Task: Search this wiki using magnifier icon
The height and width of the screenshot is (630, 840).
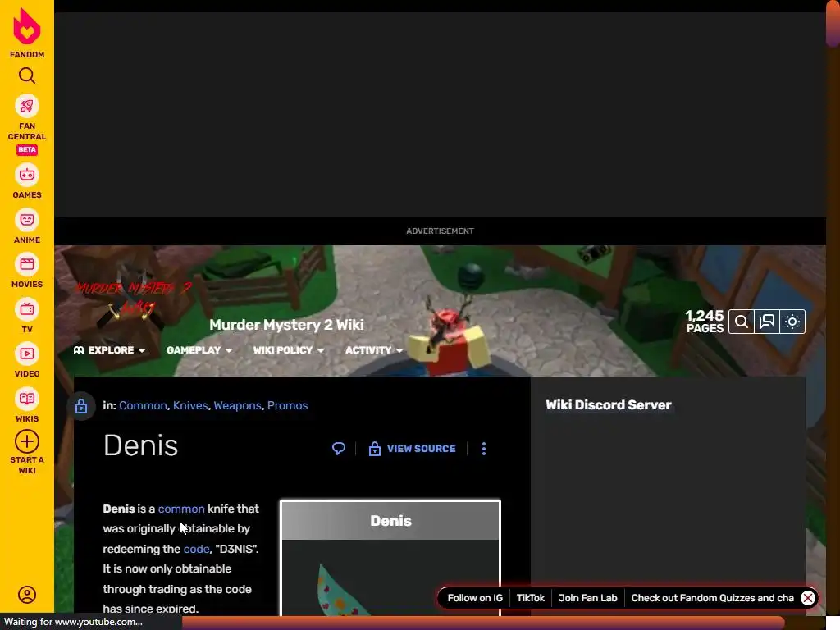Action: [742, 322]
